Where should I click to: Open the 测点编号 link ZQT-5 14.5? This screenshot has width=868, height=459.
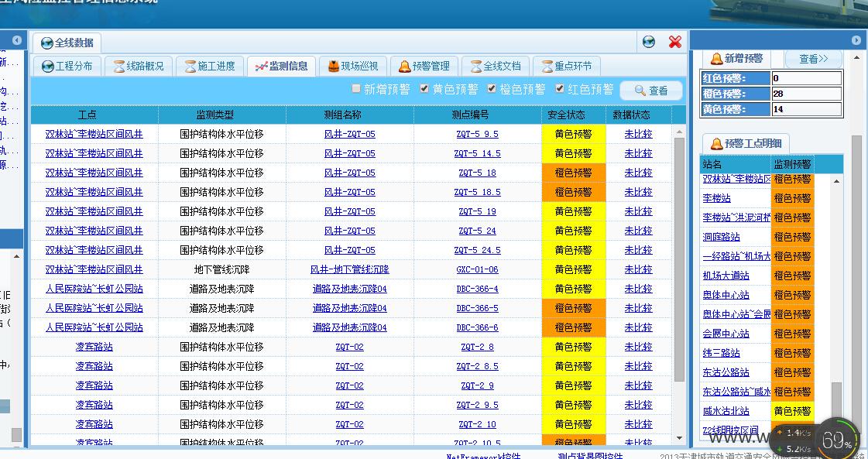[x=477, y=153]
